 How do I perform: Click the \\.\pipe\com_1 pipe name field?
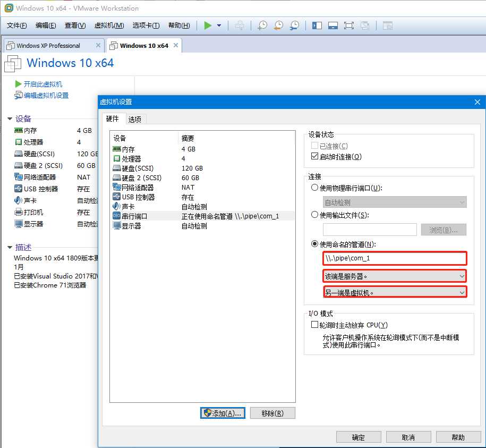coord(395,258)
